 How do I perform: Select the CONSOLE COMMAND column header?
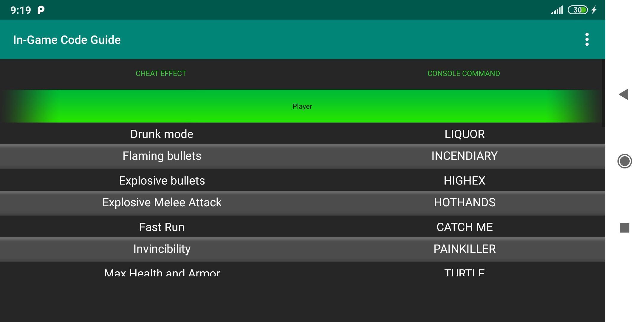point(463,73)
